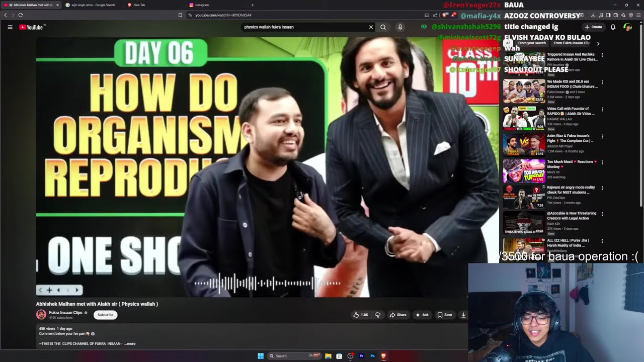Click the Create button
644x362 pixels.
pos(593,27)
